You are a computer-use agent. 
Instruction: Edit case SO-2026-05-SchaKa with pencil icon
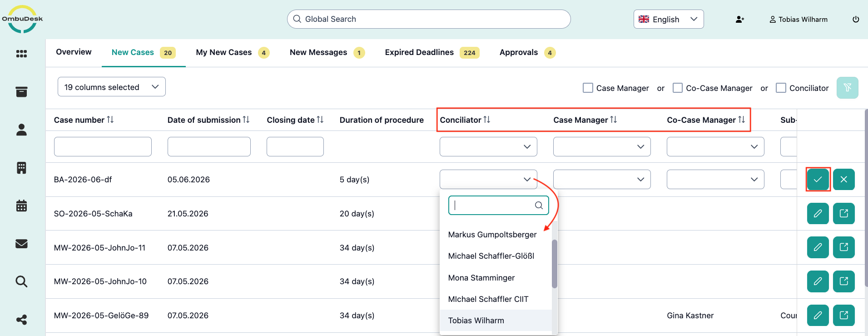pyautogui.click(x=818, y=213)
